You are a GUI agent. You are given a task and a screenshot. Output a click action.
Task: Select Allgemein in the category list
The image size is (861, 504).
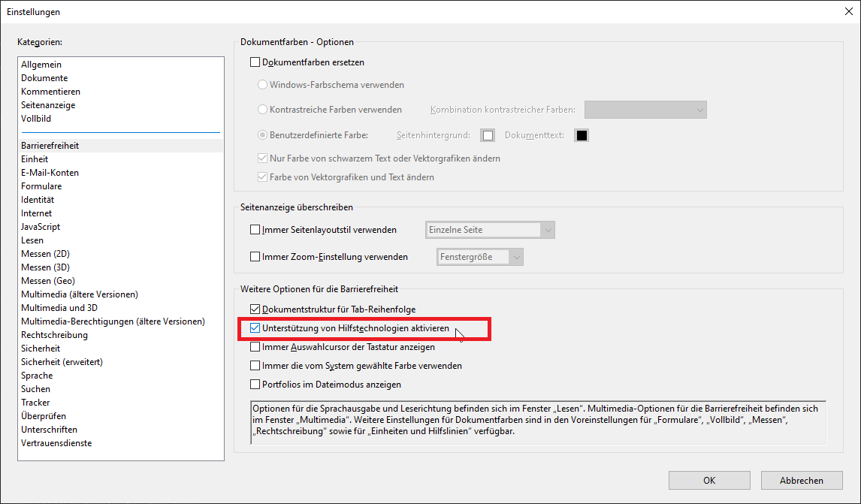tap(41, 65)
